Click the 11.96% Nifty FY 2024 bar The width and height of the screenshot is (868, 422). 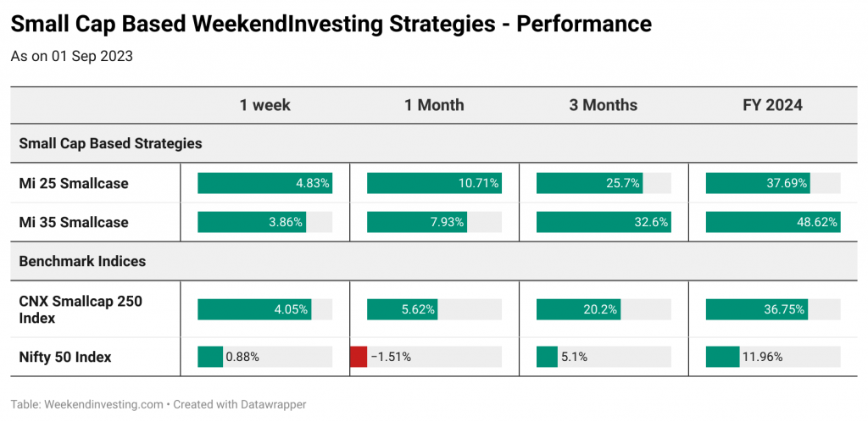(722, 357)
